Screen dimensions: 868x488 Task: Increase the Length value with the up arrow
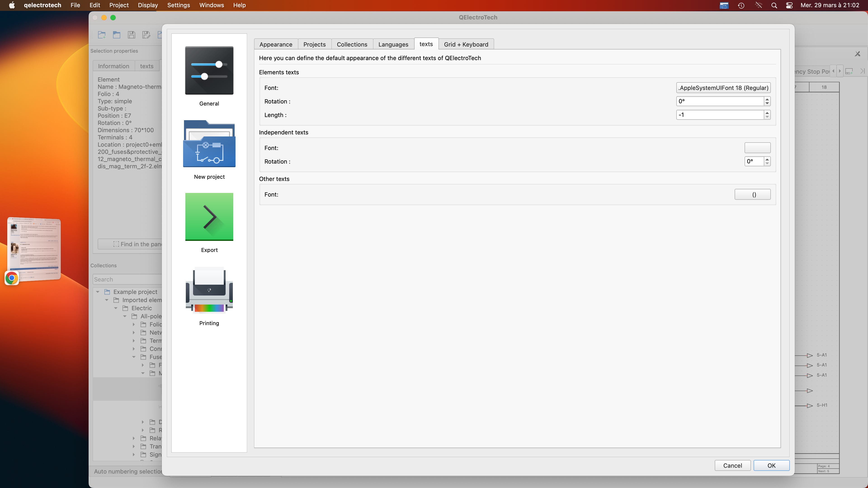(x=767, y=113)
